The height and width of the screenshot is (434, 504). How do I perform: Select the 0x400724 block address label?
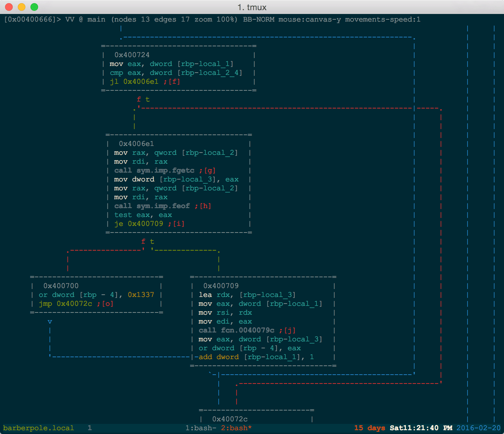click(x=132, y=55)
